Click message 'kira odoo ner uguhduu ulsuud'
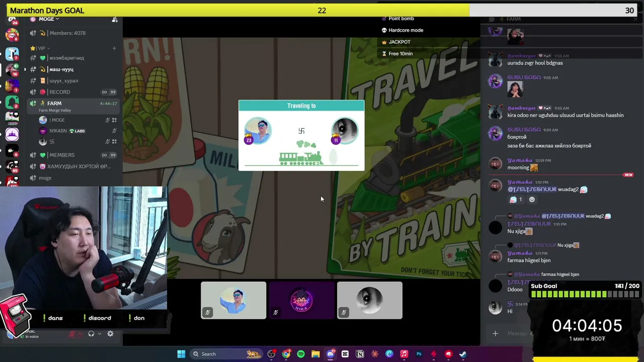 (566, 115)
